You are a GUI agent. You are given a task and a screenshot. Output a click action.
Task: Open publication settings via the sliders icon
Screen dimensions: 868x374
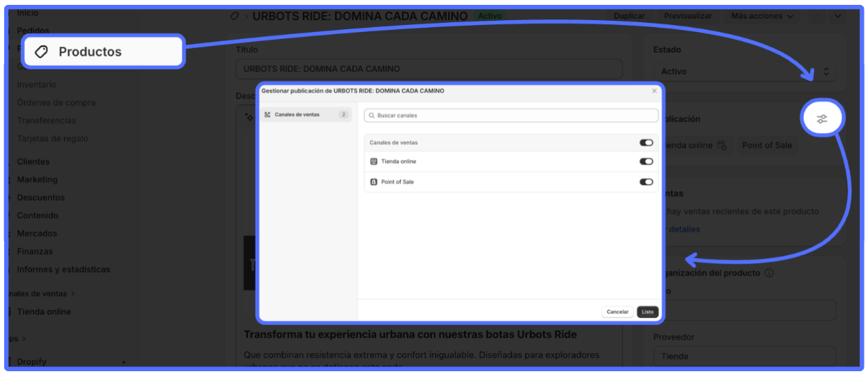click(822, 119)
